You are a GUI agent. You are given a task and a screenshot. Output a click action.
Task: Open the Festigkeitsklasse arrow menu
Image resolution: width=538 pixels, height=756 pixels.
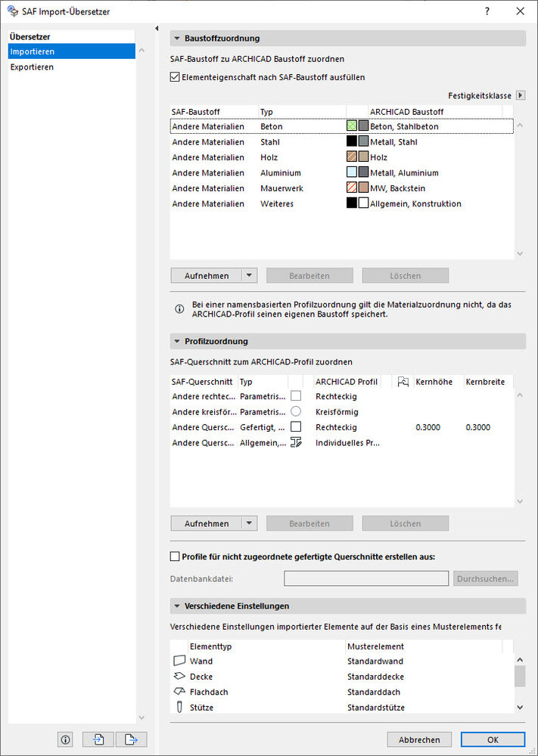[521, 95]
